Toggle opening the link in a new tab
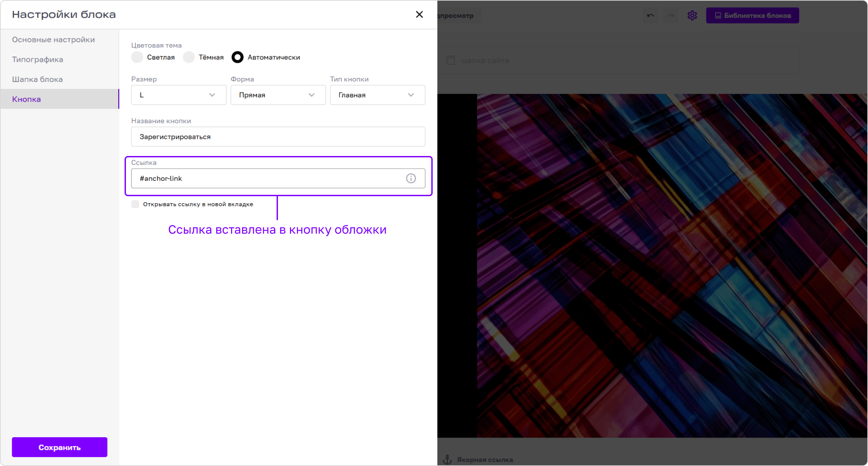Screen dimensions: 868x466 [x=135, y=204]
